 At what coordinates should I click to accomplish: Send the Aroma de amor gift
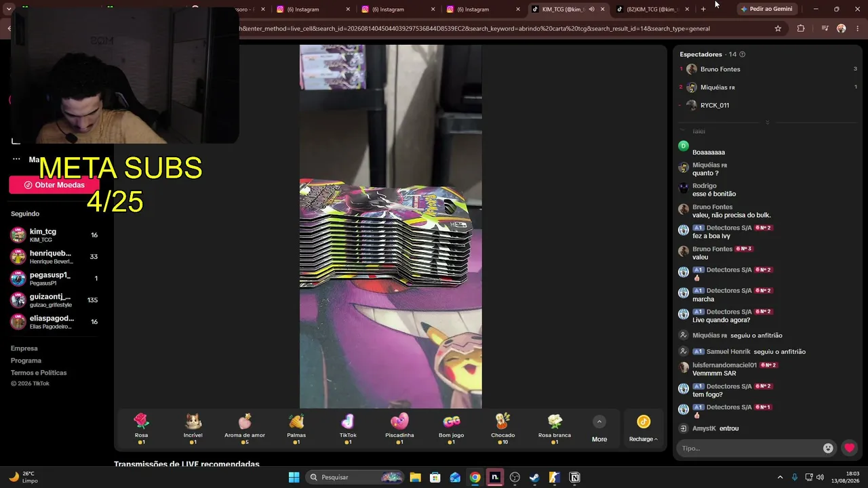[x=245, y=429]
